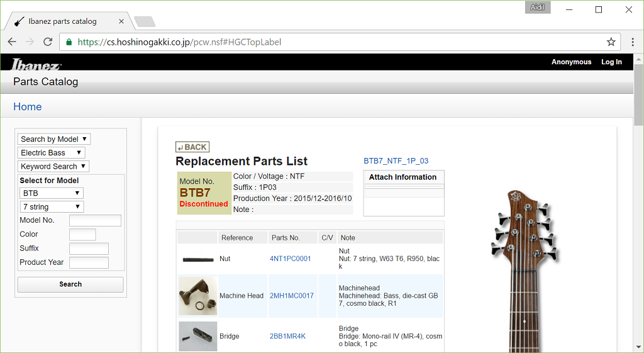The height and width of the screenshot is (353, 644).
Task: Click the Parts Catalog title text
Action: 45,82
